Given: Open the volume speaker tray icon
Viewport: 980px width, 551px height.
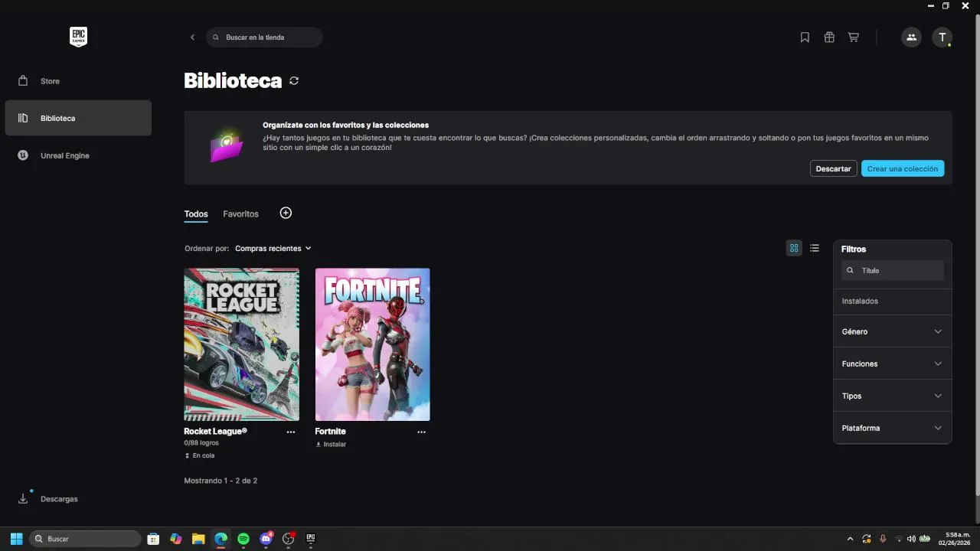Looking at the screenshot, I should click(911, 539).
